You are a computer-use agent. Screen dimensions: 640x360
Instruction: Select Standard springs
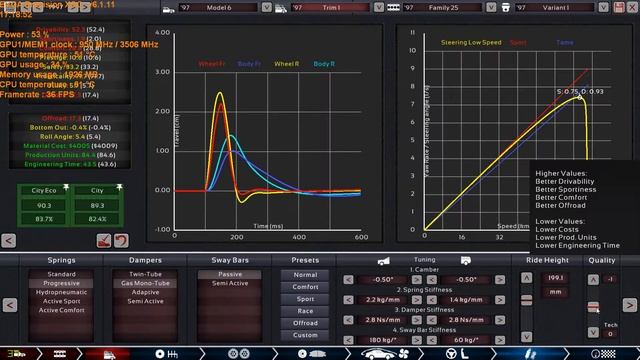(x=61, y=274)
